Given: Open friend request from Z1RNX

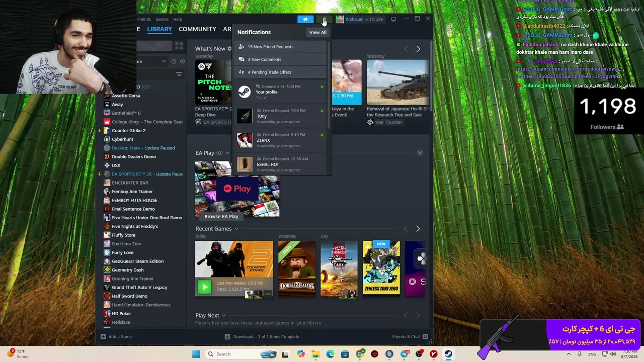Looking at the screenshot, I should point(280,140).
